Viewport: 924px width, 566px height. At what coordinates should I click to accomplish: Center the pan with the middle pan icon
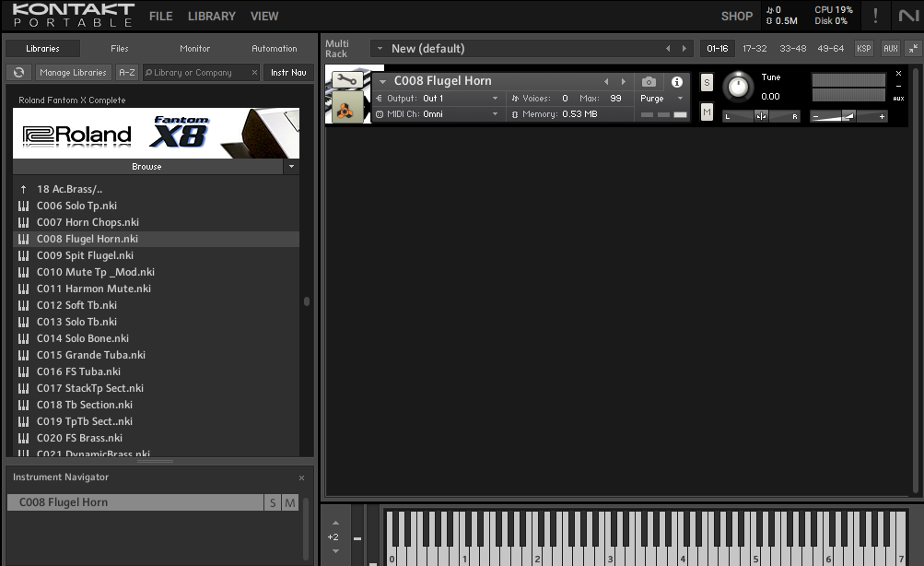click(x=761, y=116)
